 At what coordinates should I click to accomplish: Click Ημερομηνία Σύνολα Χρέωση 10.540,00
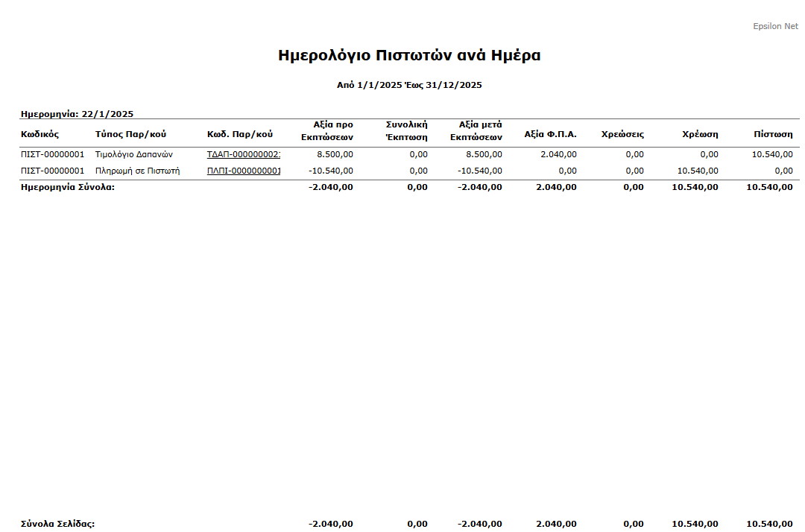[x=695, y=187]
